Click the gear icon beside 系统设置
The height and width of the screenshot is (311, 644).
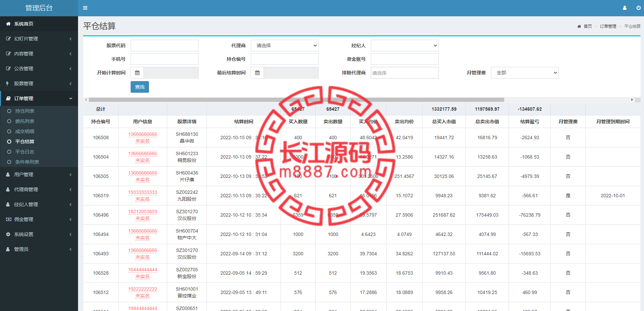coord(8,234)
